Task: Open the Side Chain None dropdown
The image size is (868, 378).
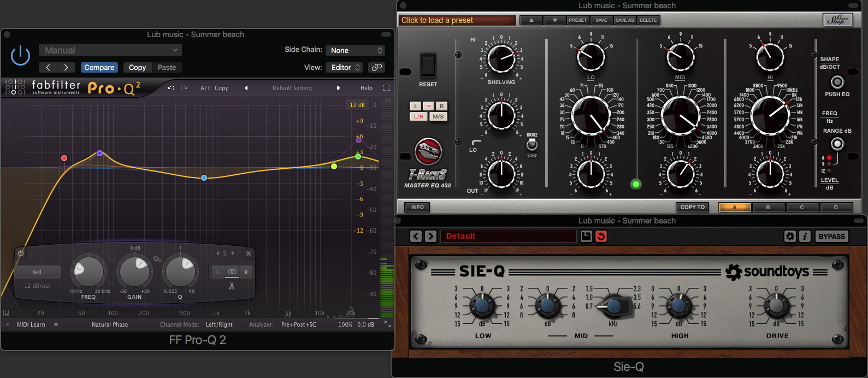Action: coord(356,50)
